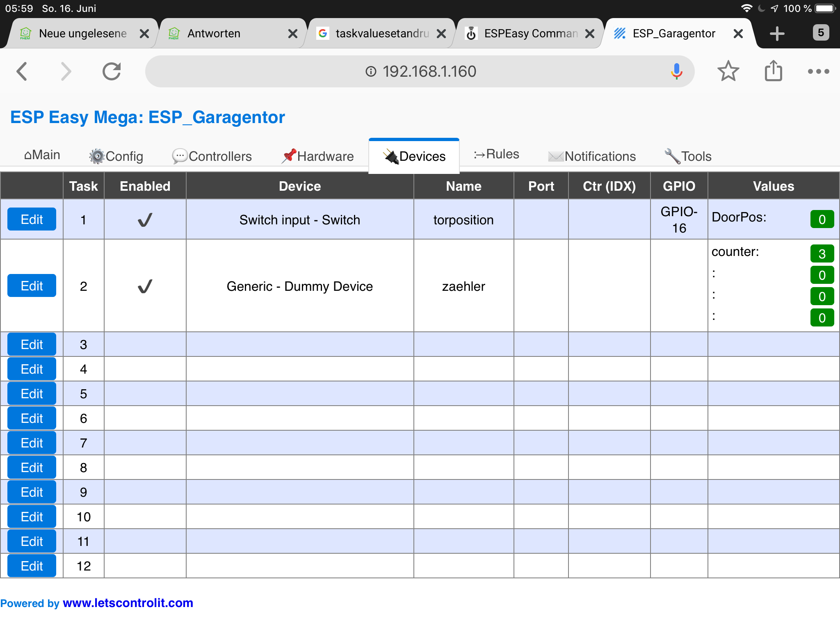Open the www.letscontrolit.com link
Viewport: 840px width, 630px height.
click(128, 603)
